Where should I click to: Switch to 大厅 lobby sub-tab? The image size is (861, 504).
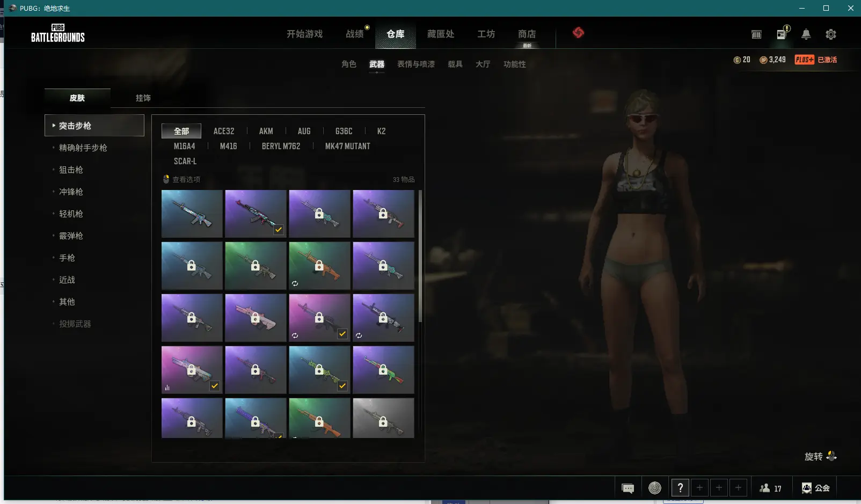tap(483, 64)
